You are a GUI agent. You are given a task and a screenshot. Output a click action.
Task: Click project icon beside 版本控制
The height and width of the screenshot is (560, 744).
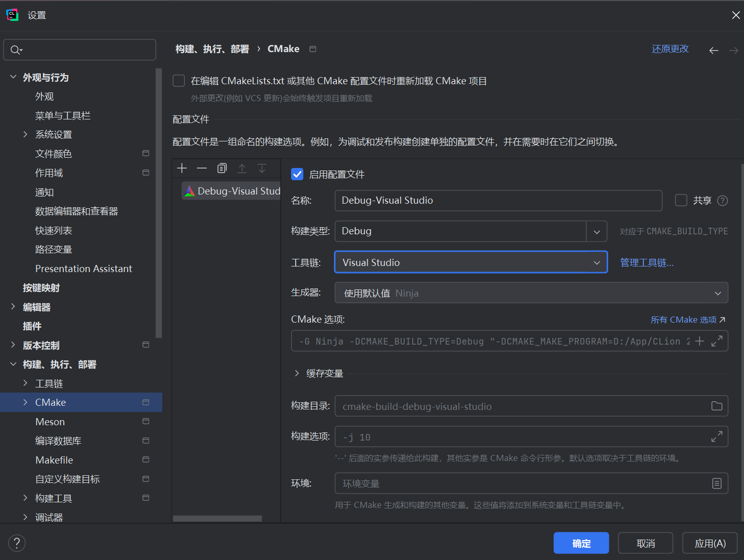tap(146, 345)
